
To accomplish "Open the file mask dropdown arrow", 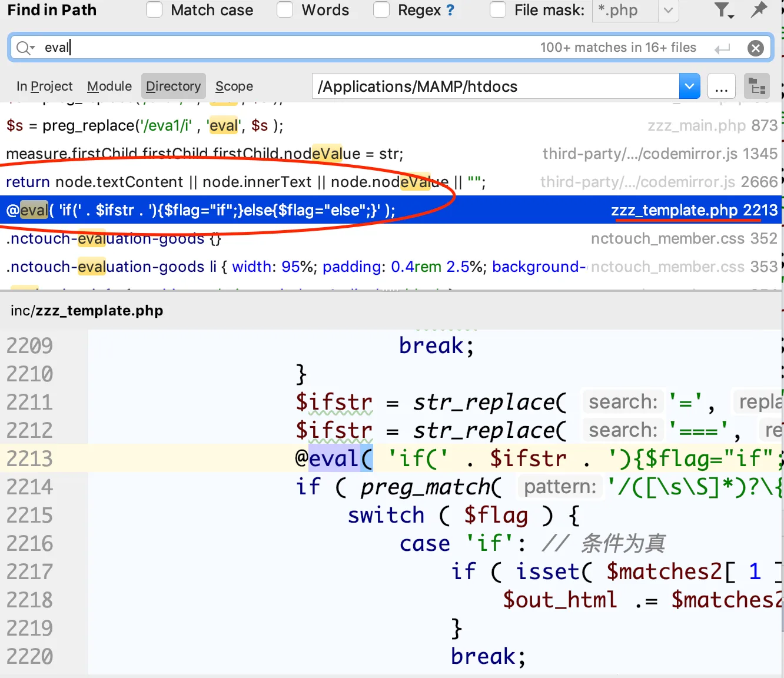I will (668, 10).
